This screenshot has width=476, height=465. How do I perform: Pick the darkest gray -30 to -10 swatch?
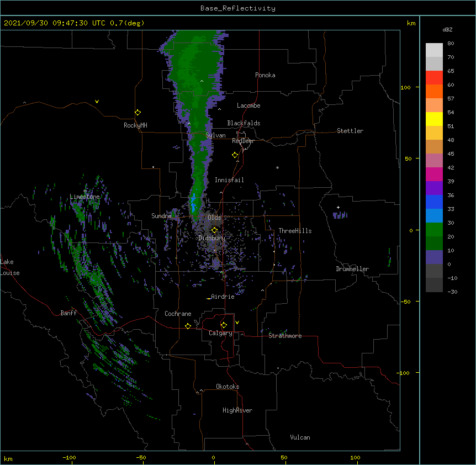click(x=434, y=285)
